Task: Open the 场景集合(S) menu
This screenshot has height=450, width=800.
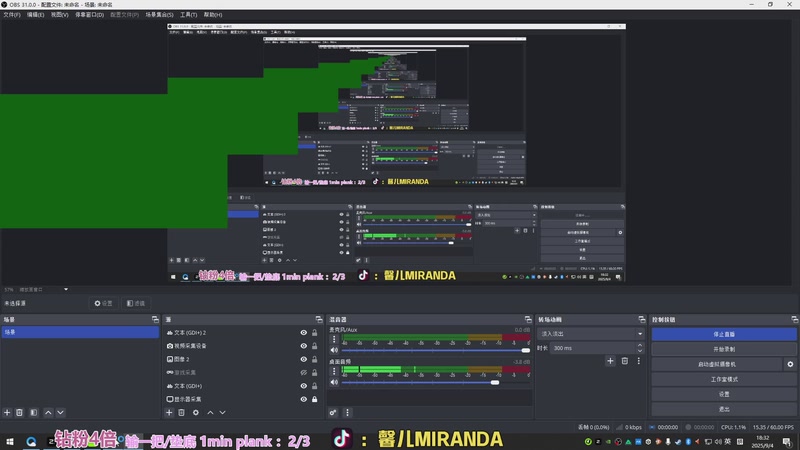Action: click(159, 15)
